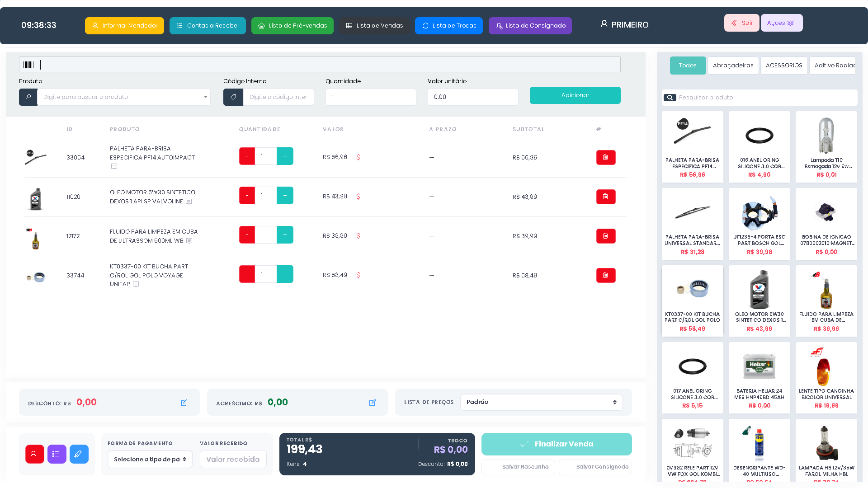Edit the discount value
The width and height of the screenshot is (868, 488).
coord(184,403)
